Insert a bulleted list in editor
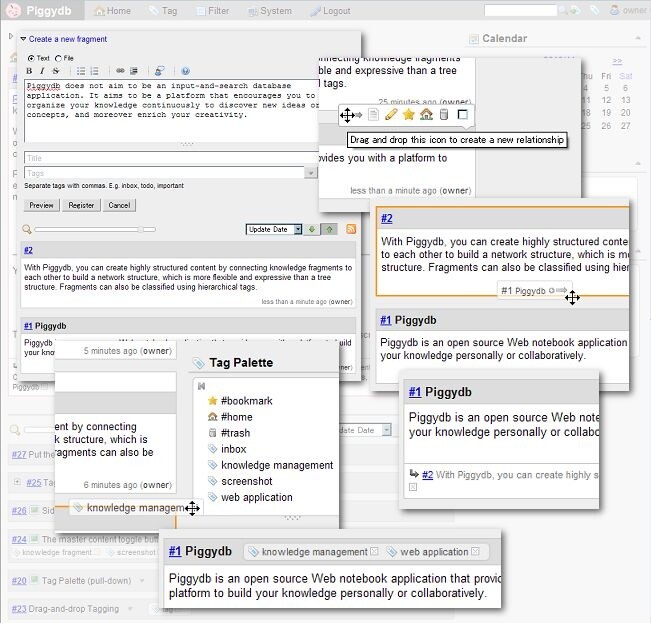The height and width of the screenshot is (623, 651). (81, 71)
